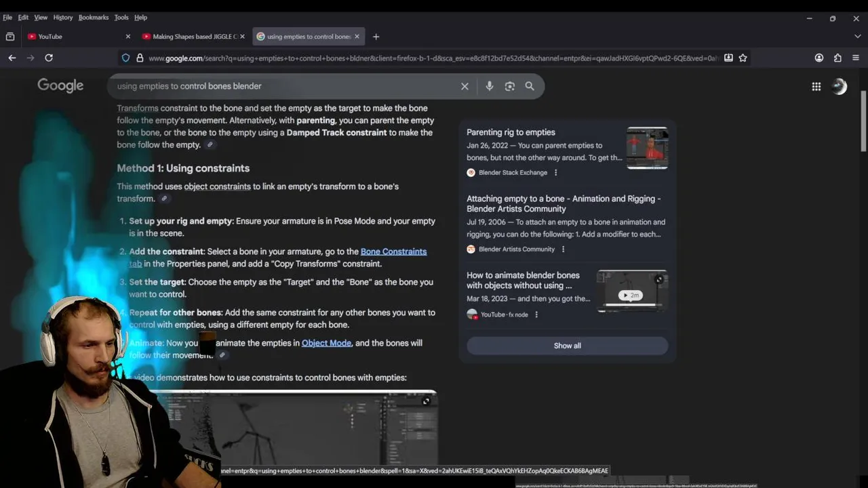The image size is (868, 488).
Task: Open Parenting rig to empties result
Action: (x=511, y=132)
